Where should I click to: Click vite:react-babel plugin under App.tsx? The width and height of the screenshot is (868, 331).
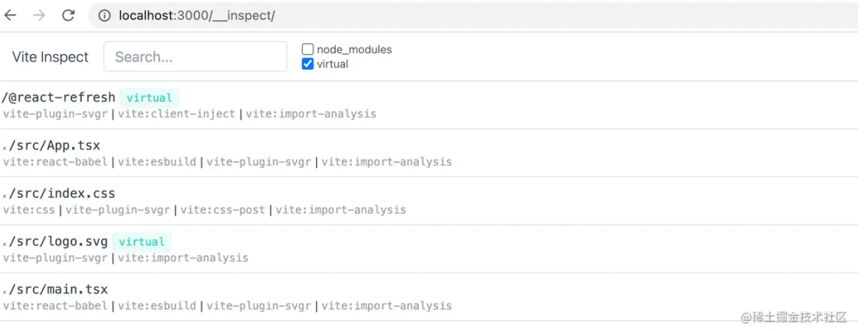coord(55,162)
